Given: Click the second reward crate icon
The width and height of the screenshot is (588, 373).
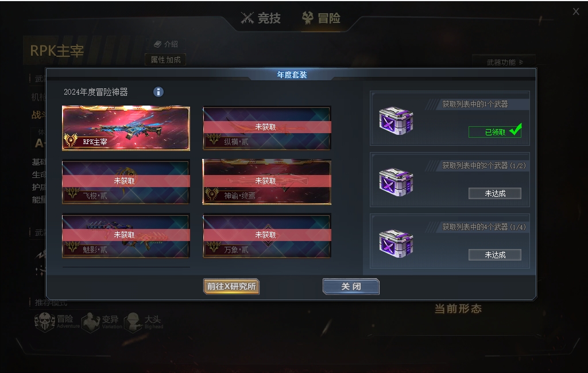Looking at the screenshot, I should click(396, 182).
